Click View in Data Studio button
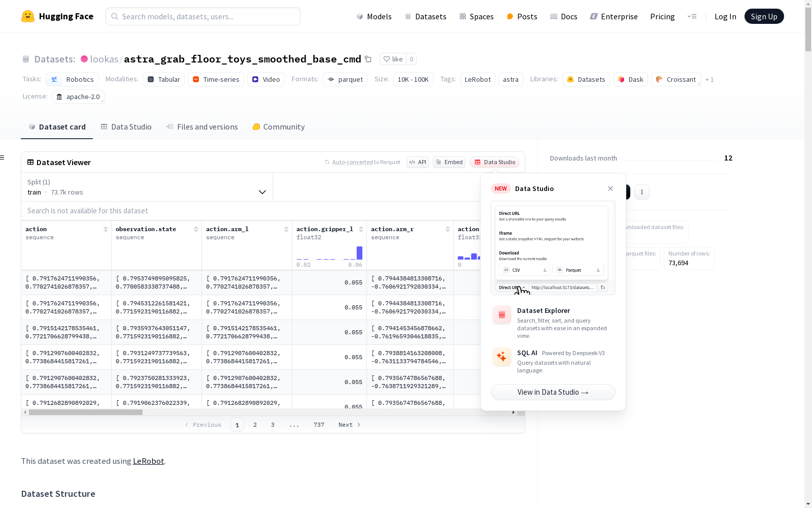 pos(553,392)
